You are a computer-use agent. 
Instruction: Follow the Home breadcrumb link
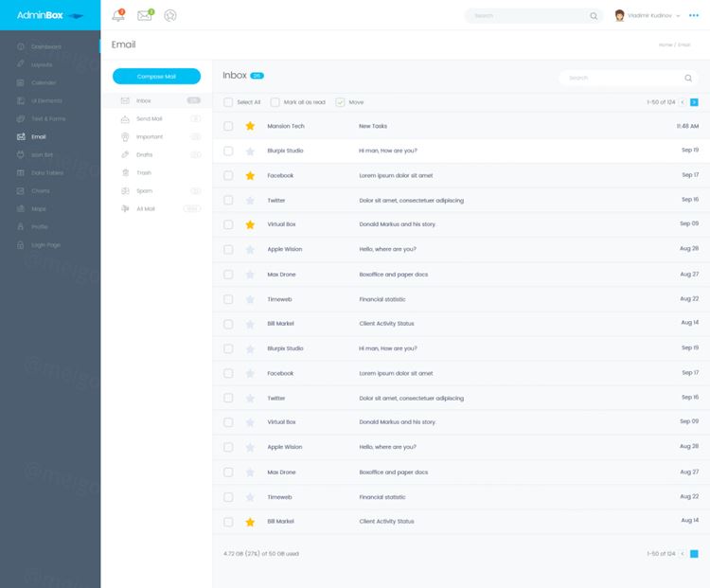pos(666,45)
